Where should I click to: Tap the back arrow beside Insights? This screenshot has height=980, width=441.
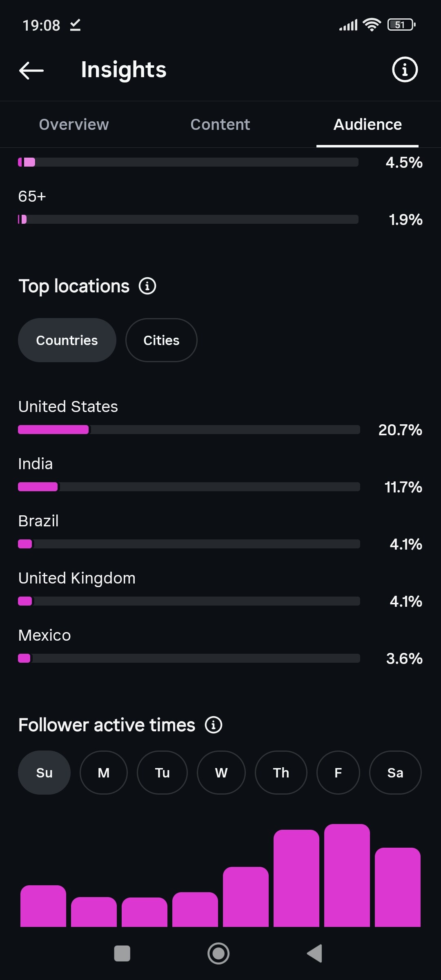pos(31,70)
